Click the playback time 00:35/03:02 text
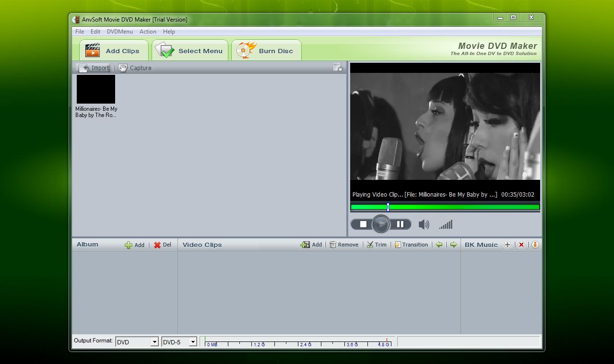 (518, 195)
